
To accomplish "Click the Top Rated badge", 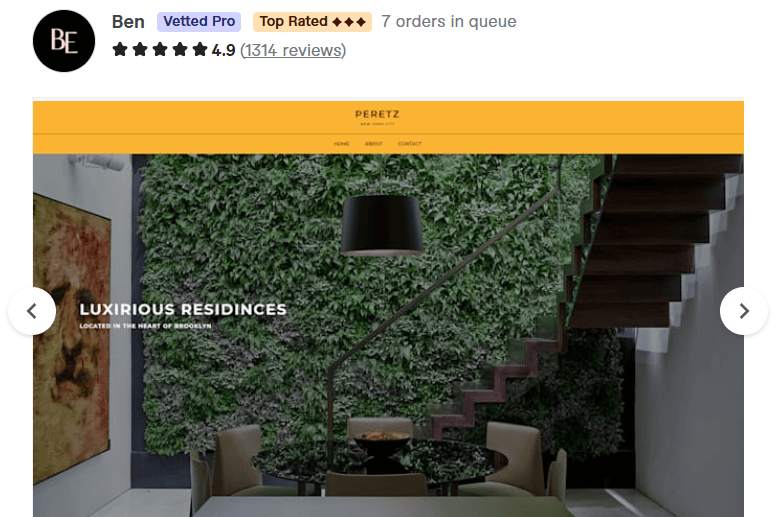I will [x=312, y=22].
